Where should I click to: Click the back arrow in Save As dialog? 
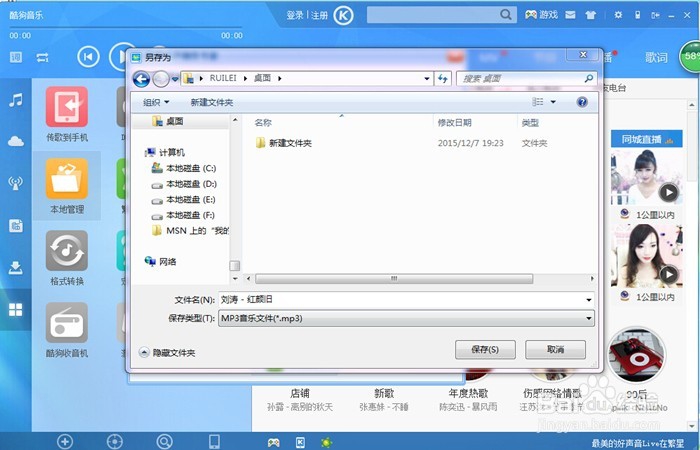(141, 79)
